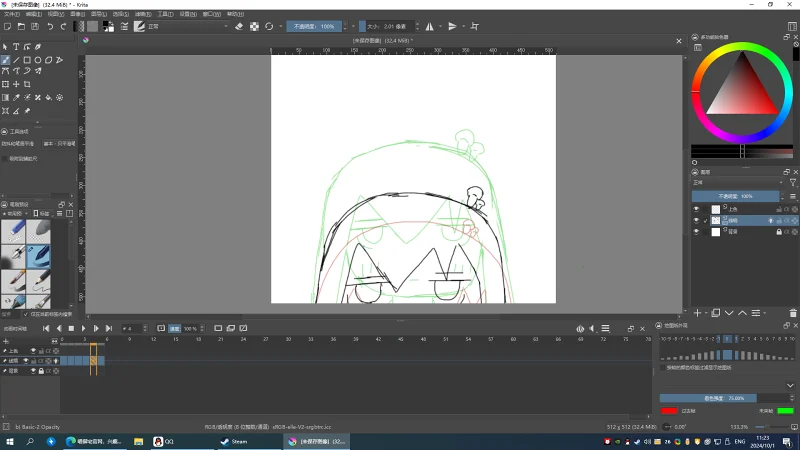The width and height of the screenshot is (800, 450).
Task: Hide the top layer via eye icon
Action: (696, 209)
